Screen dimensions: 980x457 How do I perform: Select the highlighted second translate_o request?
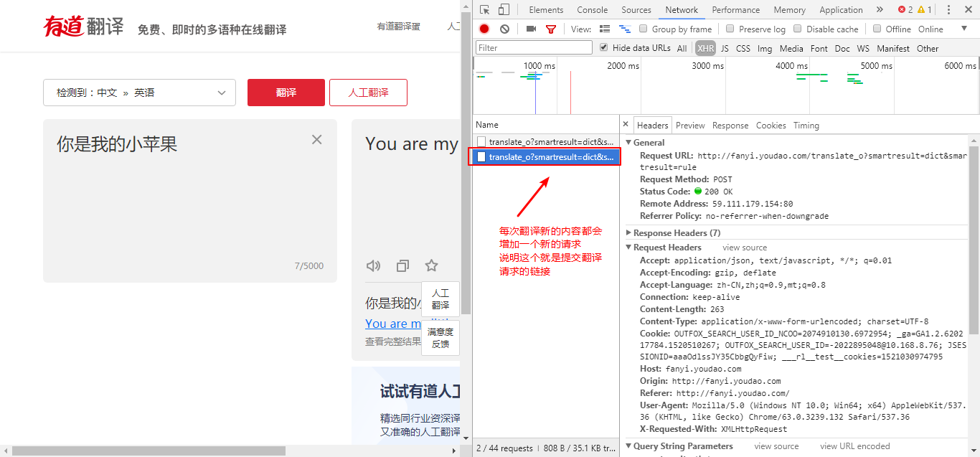point(546,156)
